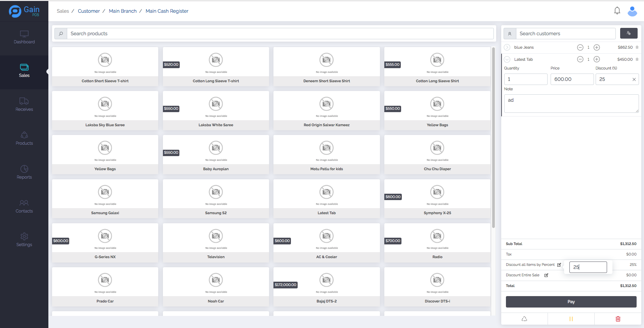Open the Products sidebar menu
Screen dimensions: 644x328
[x=24, y=138]
